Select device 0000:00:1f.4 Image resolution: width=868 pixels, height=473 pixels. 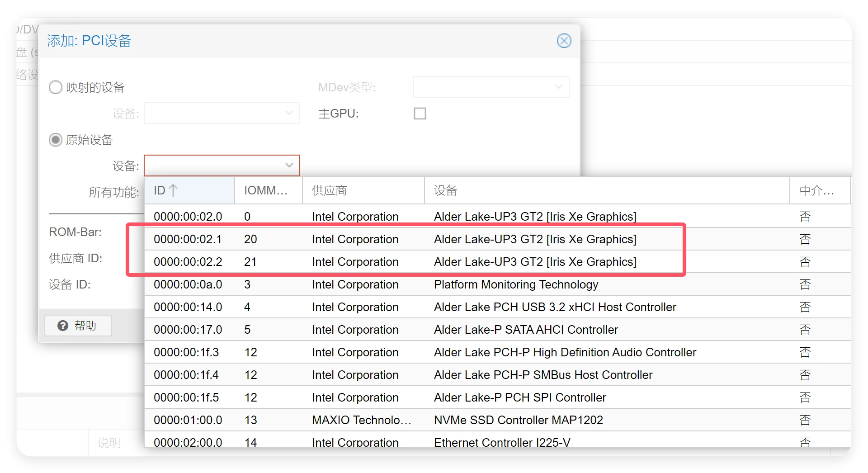497,375
